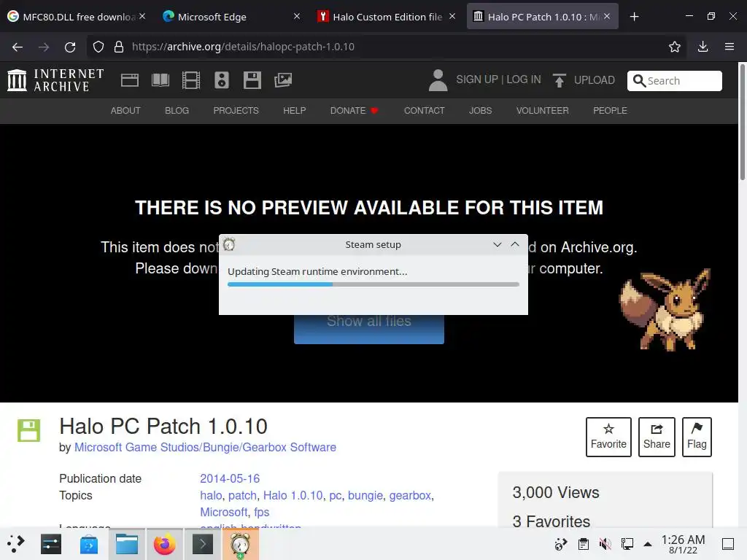The width and height of the screenshot is (747, 560).
Task: Open Software floppy disk icon
Action: (x=252, y=80)
